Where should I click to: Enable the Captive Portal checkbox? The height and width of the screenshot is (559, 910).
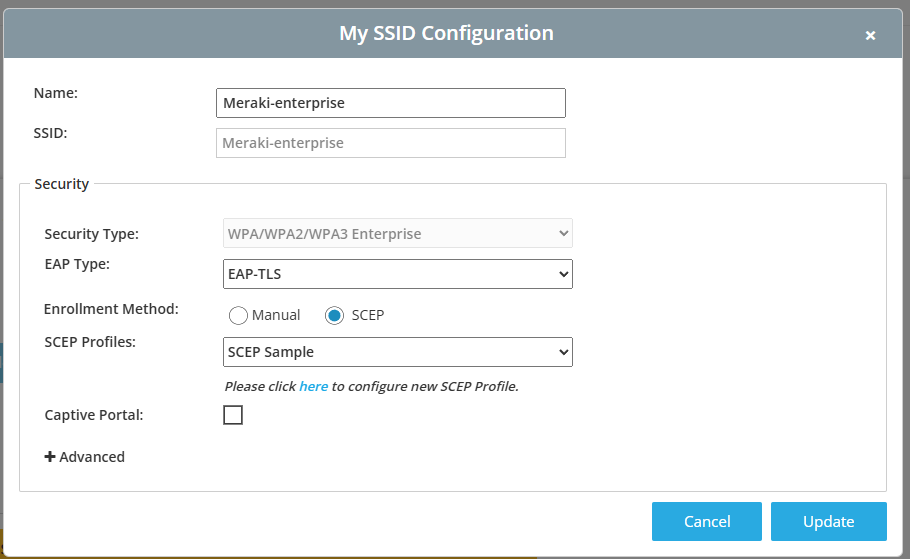pos(233,415)
